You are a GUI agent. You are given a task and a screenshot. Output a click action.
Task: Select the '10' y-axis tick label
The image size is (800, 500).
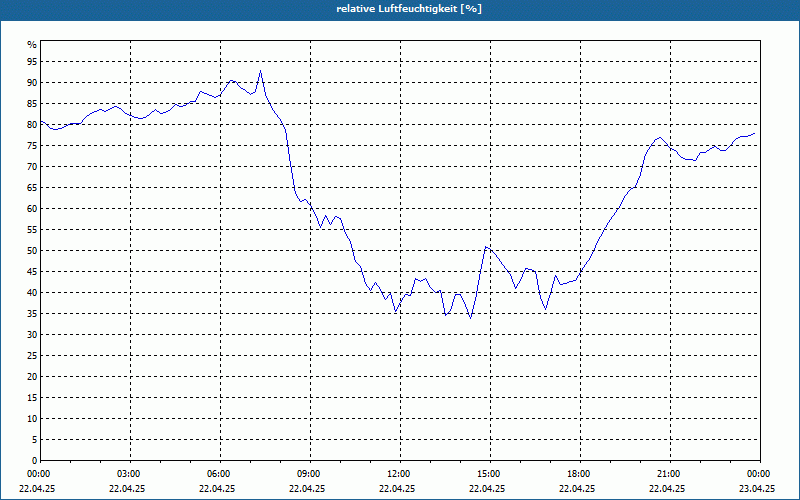pyautogui.click(x=32, y=418)
